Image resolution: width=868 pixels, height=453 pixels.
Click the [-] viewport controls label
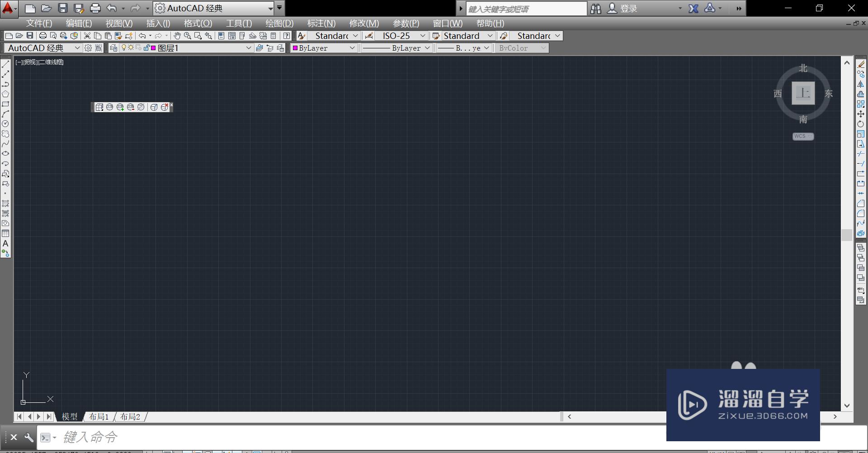point(19,62)
